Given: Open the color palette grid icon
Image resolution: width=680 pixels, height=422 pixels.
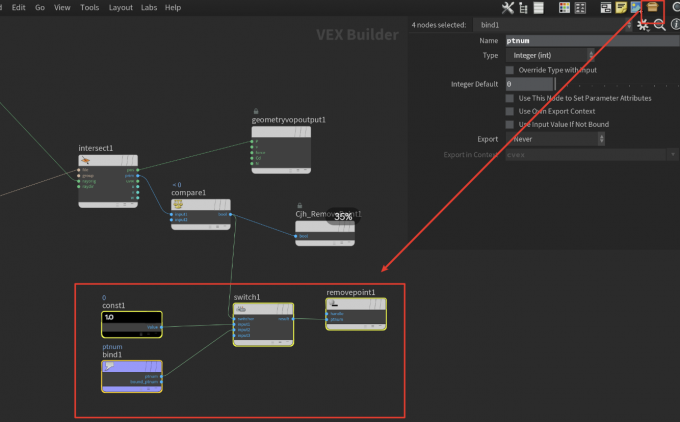Looking at the screenshot, I should 565,8.
